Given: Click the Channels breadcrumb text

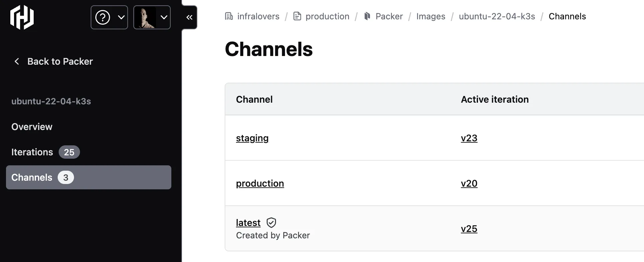Looking at the screenshot, I should [x=567, y=16].
